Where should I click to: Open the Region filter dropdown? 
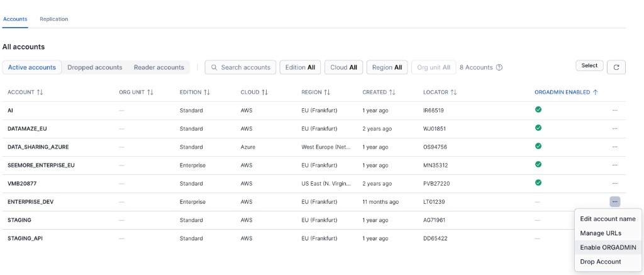387,67
